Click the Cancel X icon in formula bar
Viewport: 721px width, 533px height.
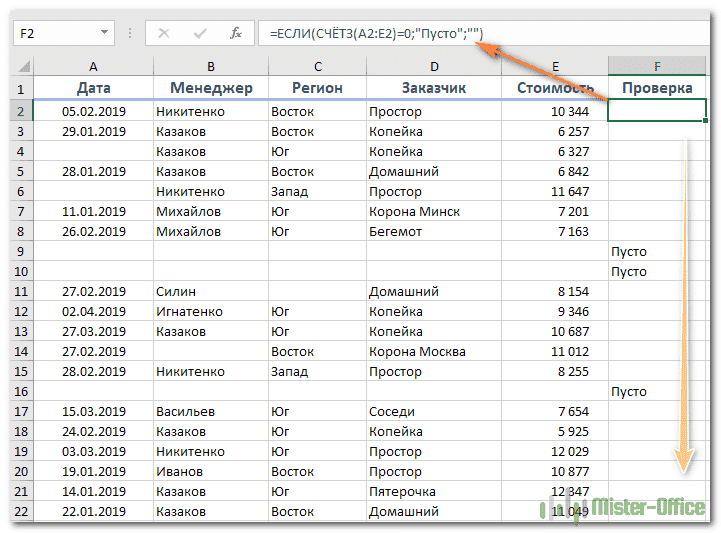coord(164,33)
